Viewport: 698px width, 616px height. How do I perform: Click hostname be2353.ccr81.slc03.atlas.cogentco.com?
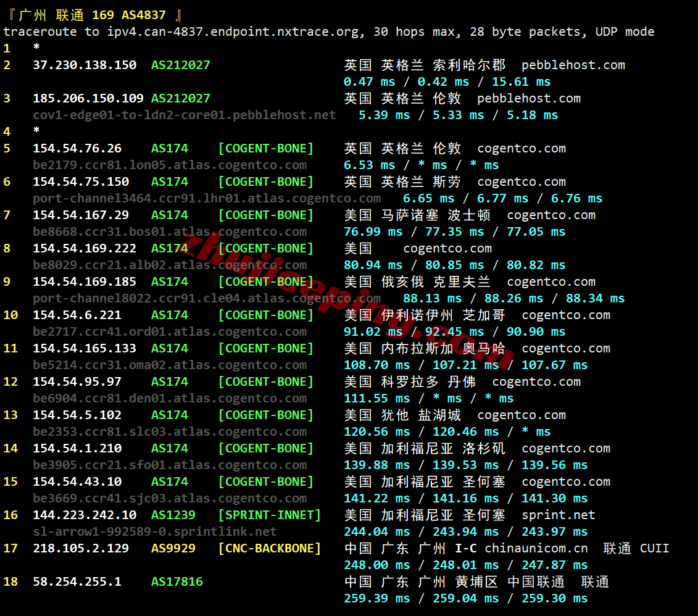click(x=170, y=432)
